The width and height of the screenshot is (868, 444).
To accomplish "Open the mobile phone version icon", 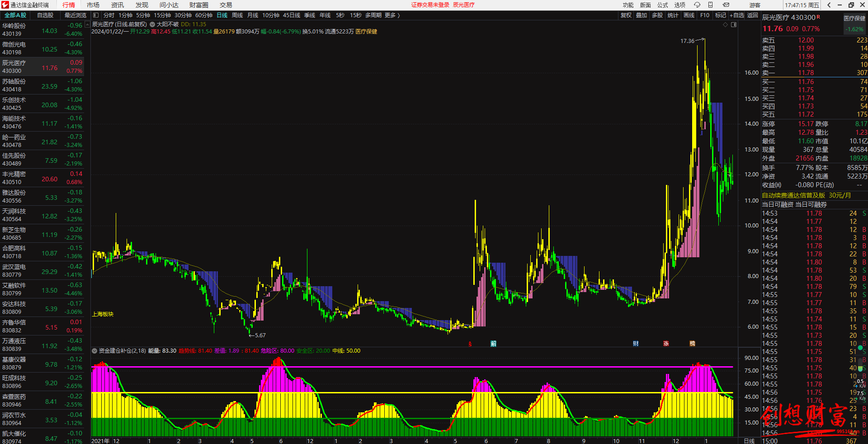I will point(711,5).
